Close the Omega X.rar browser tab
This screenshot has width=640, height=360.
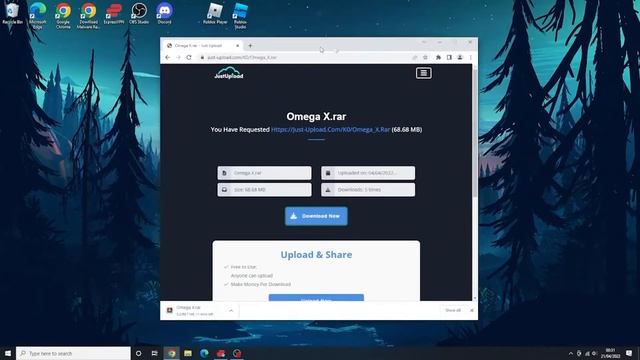coord(238,46)
